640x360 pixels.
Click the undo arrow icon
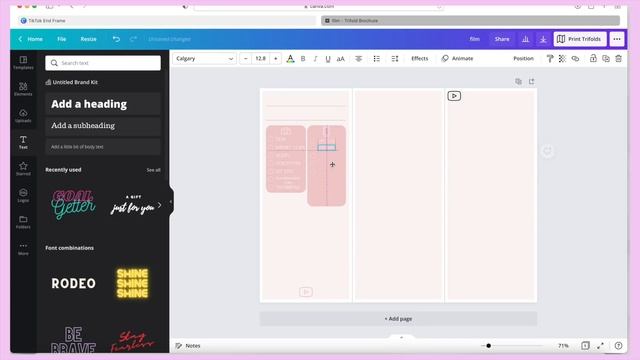pyautogui.click(x=116, y=39)
